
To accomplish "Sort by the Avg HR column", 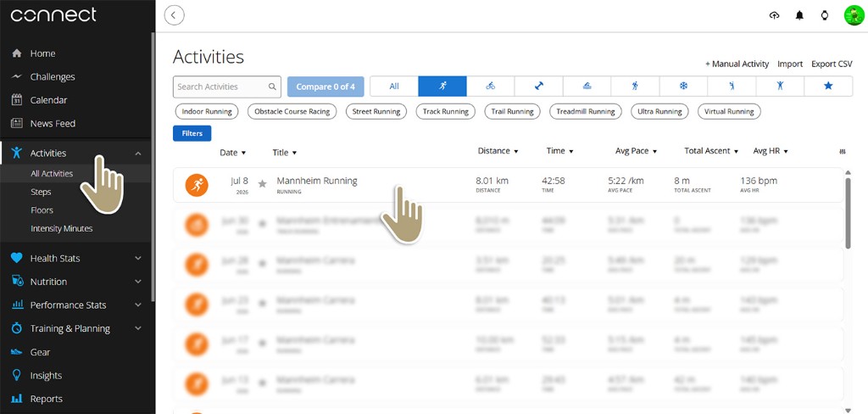I will click(771, 151).
